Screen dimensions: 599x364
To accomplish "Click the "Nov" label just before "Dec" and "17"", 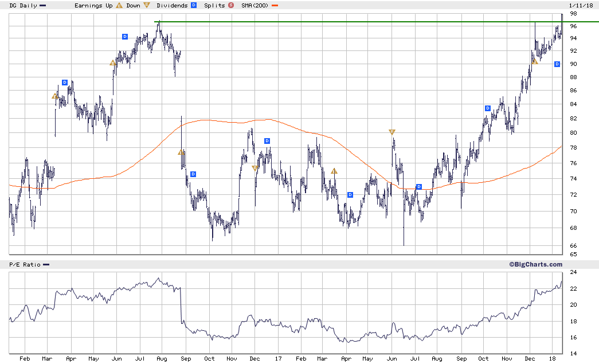I will click(x=232, y=359).
